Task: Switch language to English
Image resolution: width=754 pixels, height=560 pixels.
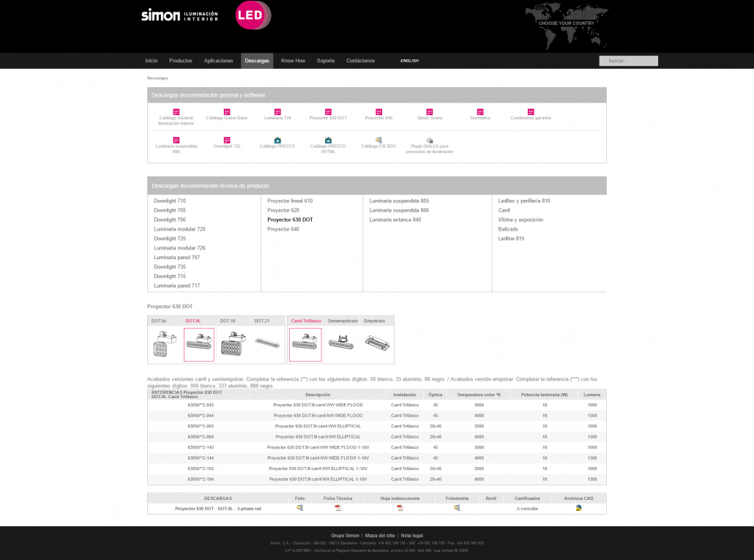Action: click(x=409, y=61)
